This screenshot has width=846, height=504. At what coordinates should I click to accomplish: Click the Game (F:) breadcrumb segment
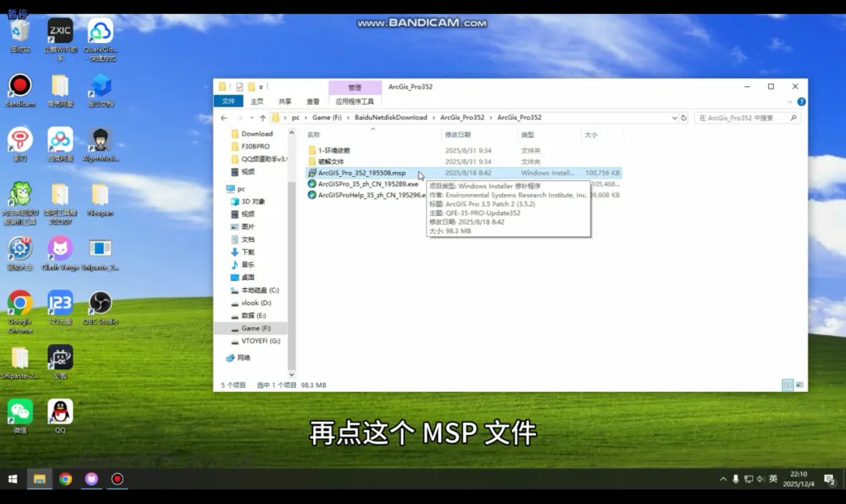[x=327, y=117]
